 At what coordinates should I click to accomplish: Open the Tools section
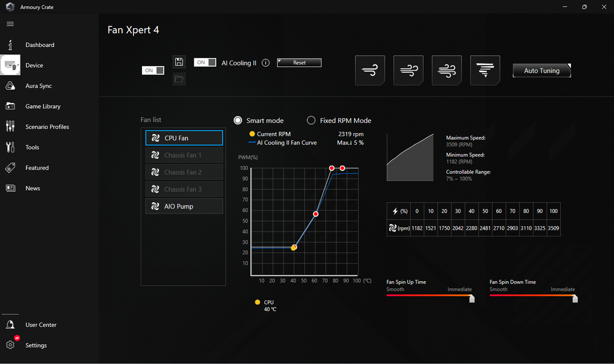point(32,148)
